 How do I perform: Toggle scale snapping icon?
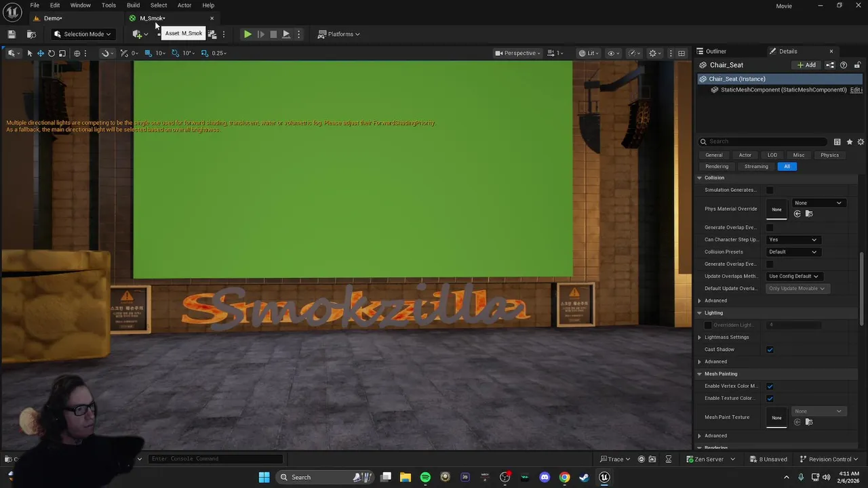(205, 53)
